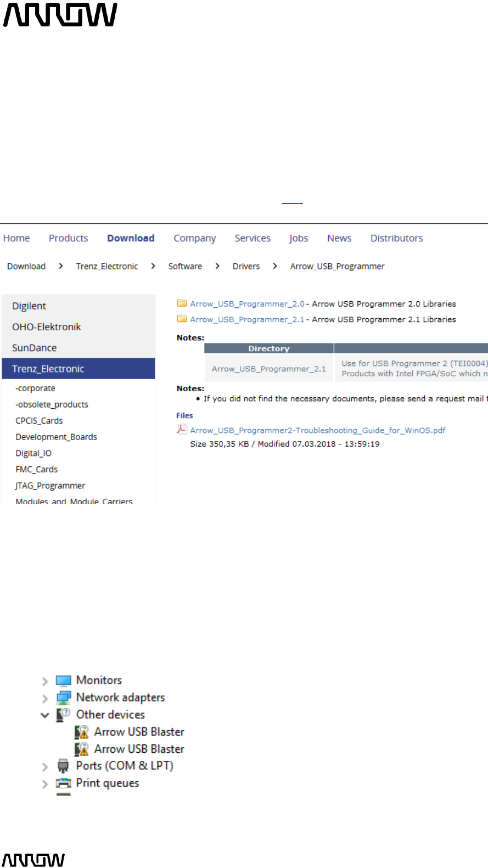Open the JTAG_Programmer sidebar entry
The width and height of the screenshot is (488, 868).
[x=51, y=486]
